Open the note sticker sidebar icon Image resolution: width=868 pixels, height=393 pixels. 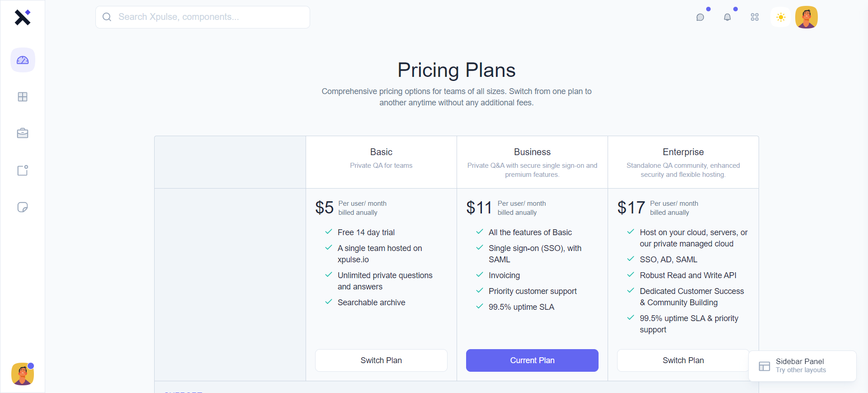[23, 207]
